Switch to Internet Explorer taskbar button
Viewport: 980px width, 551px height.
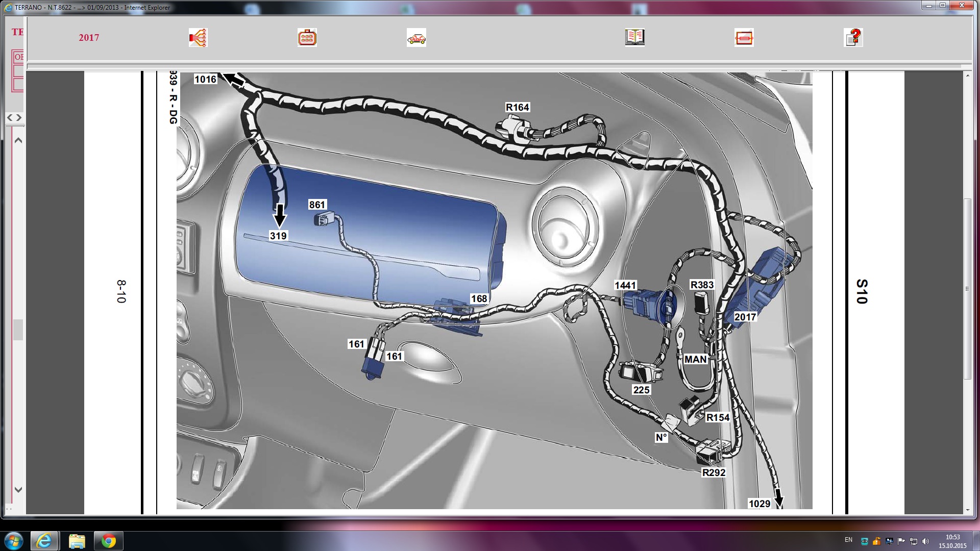click(44, 541)
